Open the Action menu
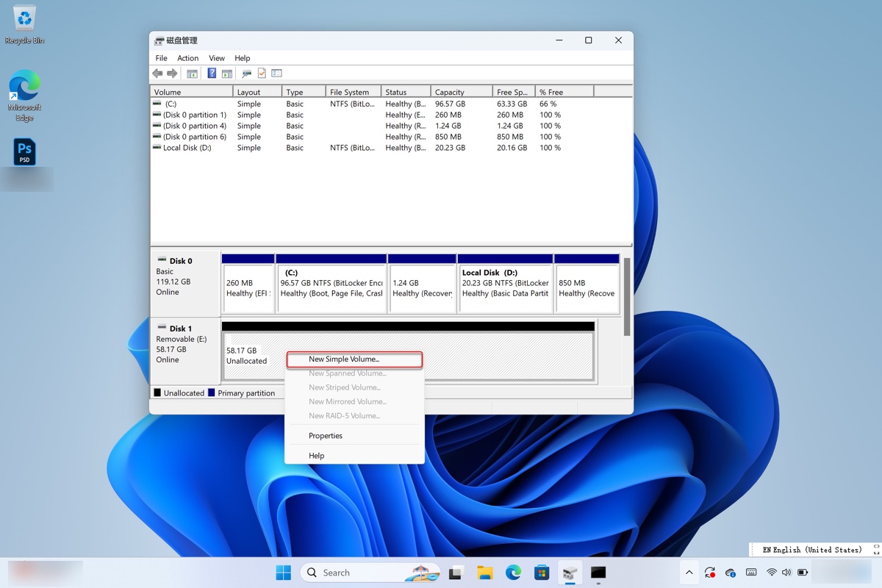The width and height of the screenshot is (882, 588). [187, 57]
